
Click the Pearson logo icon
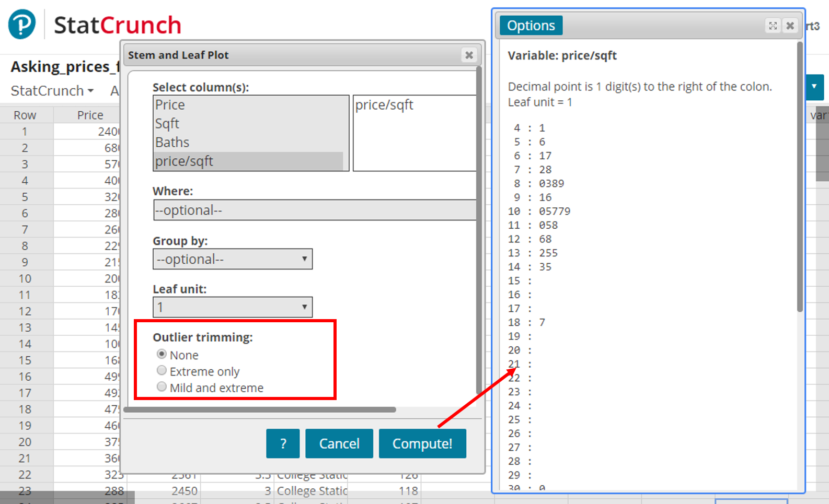(x=22, y=25)
